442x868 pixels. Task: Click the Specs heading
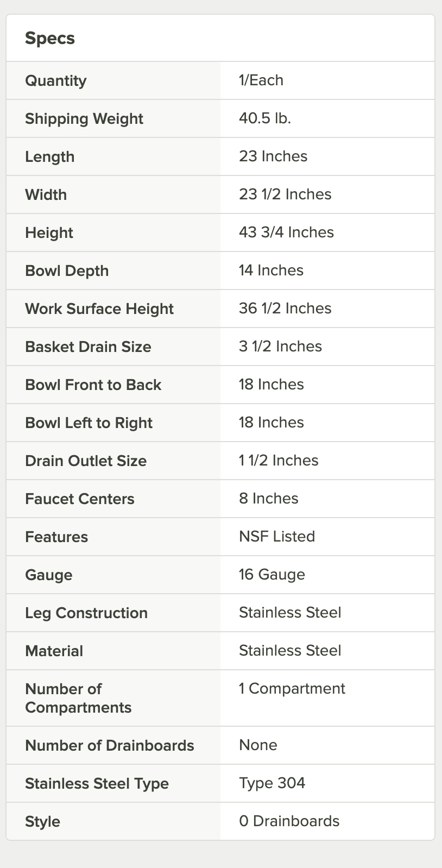pos(50,39)
